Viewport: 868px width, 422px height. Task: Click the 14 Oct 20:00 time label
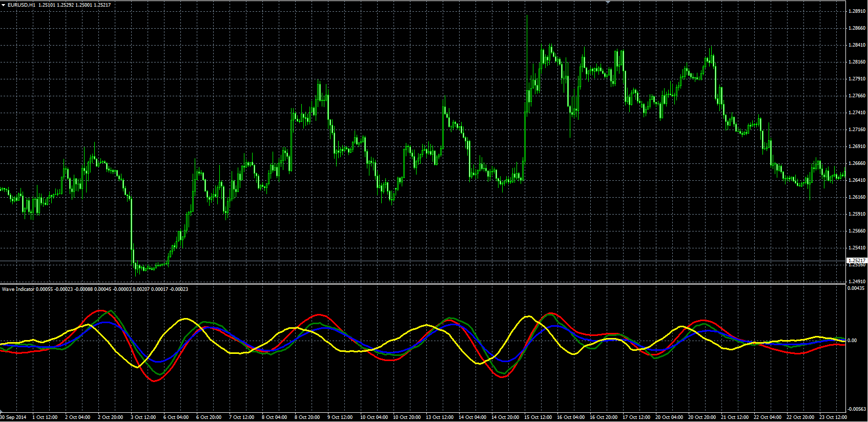click(x=505, y=417)
